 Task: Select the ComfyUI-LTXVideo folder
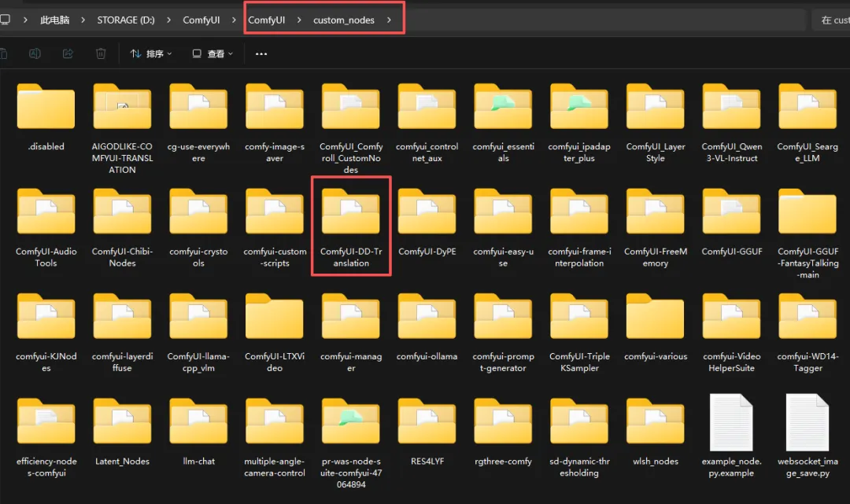click(x=275, y=317)
